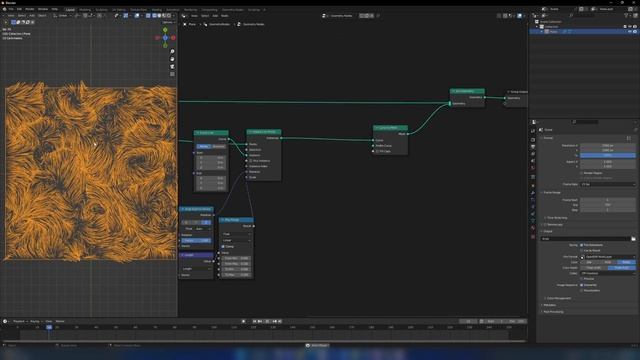Toggle Placeholders checkbox
The height and width of the screenshot is (360, 640).
(582, 290)
